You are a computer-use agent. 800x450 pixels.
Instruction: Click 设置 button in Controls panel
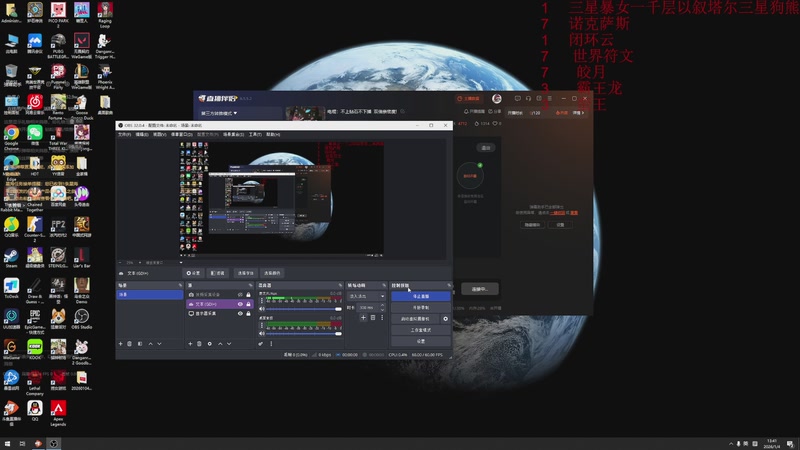click(x=421, y=341)
